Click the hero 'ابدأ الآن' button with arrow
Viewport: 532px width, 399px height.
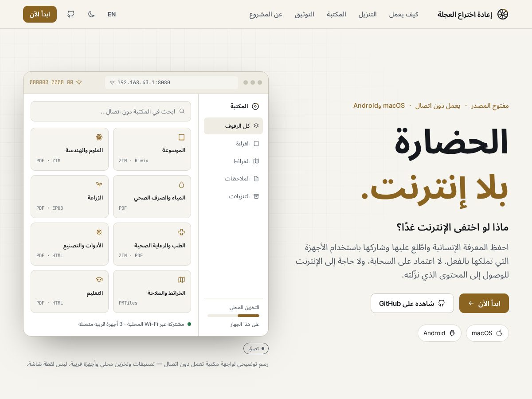click(484, 303)
